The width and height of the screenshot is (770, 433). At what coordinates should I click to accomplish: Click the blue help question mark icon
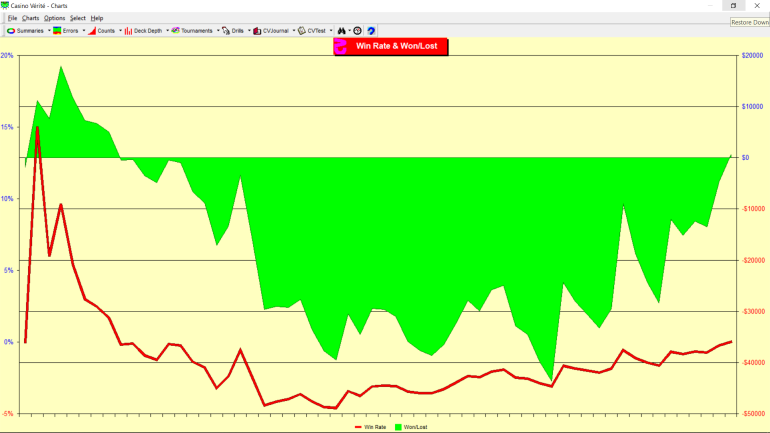[x=371, y=31]
